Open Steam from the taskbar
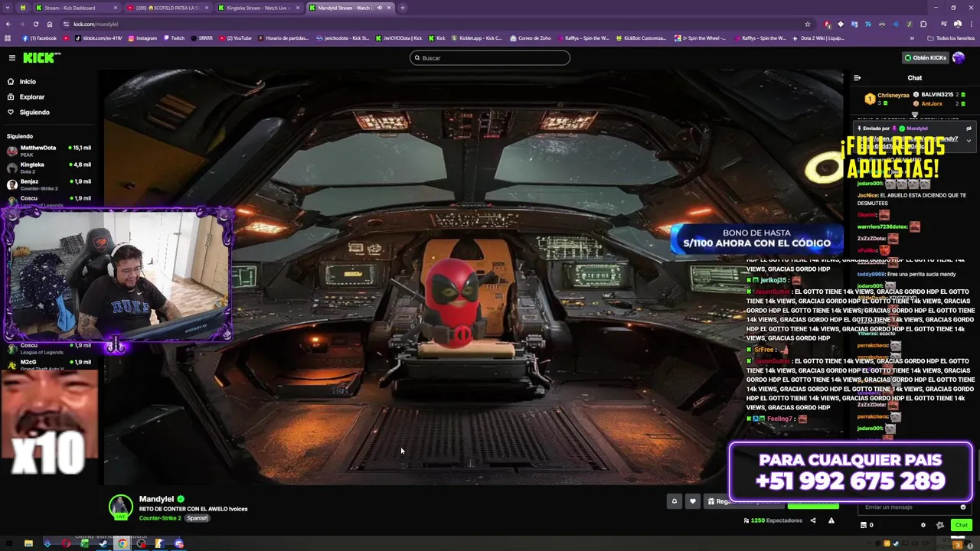 click(x=103, y=543)
